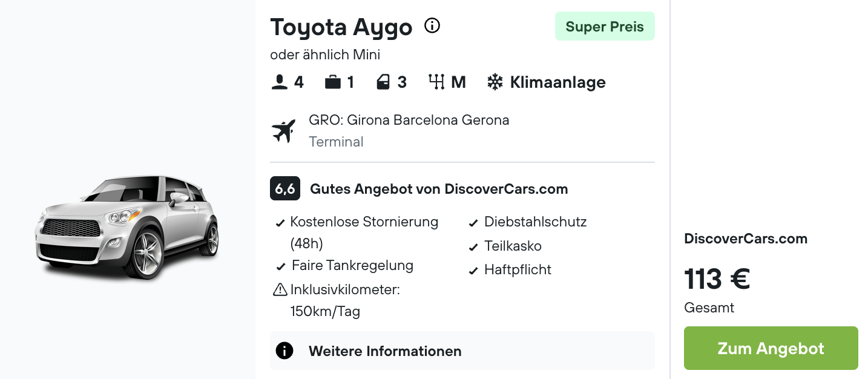Click the snowflake Klimaanlage icon

tap(495, 82)
